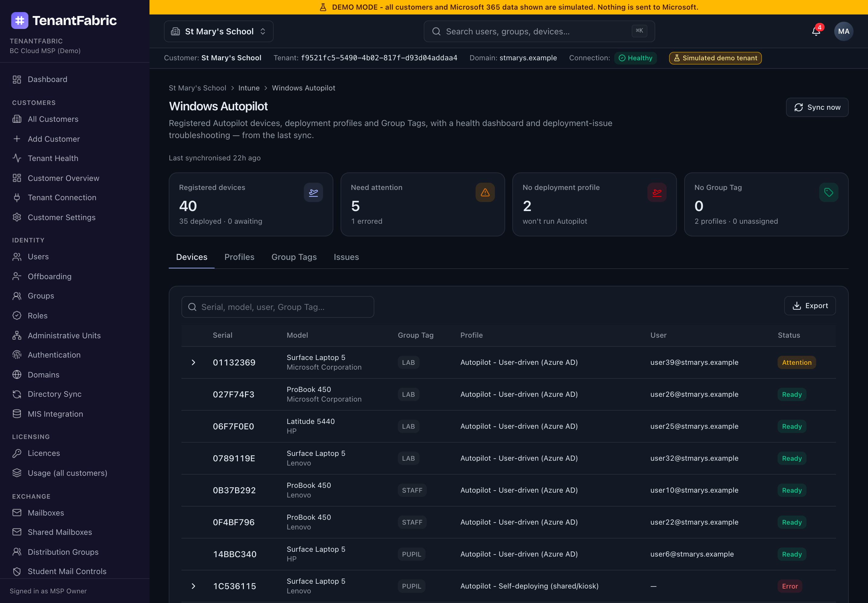Click St Mary's School breadcrumb link
Viewport: 868px width, 603px height.
(x=197, y=88)
